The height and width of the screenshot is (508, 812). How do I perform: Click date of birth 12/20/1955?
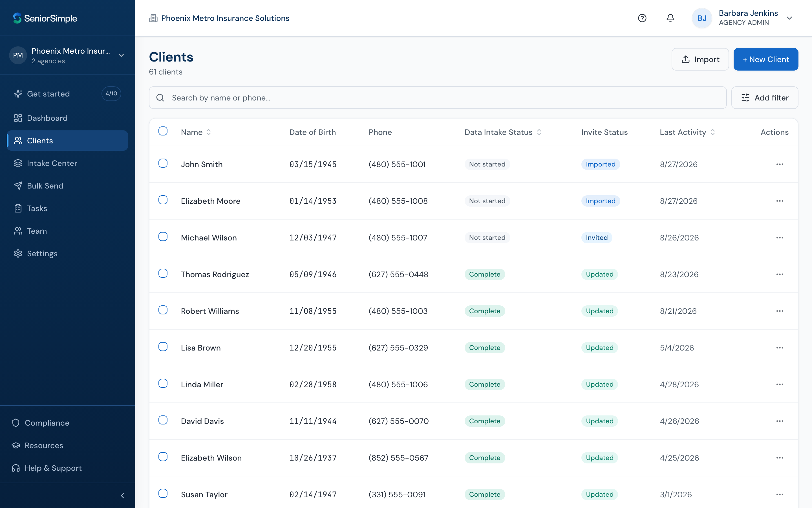pyautogui.click(x=313, y=348)
